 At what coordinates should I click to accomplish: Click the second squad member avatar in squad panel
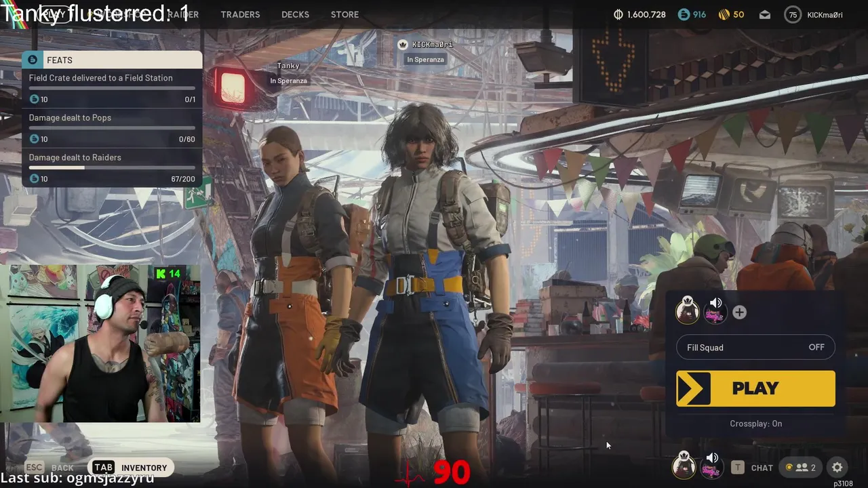coord(715,313)
